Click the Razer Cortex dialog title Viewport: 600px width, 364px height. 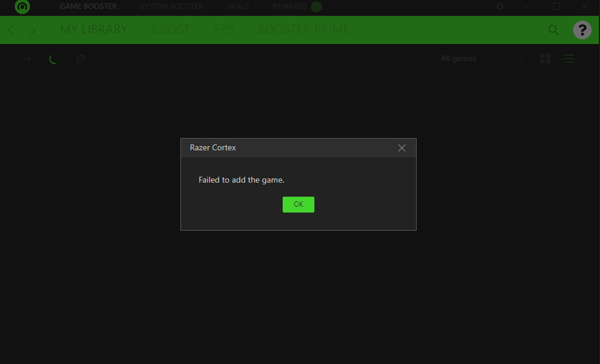[213, 147]
